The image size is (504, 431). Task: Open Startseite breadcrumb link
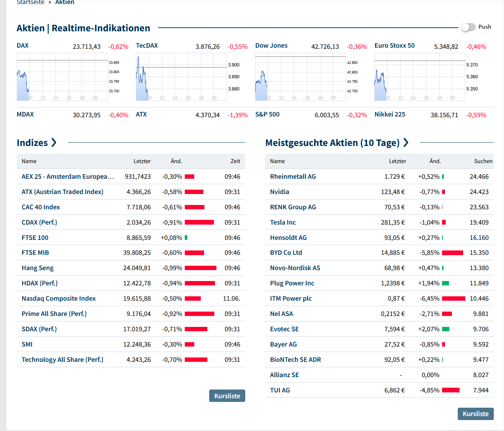pos(30,2)
